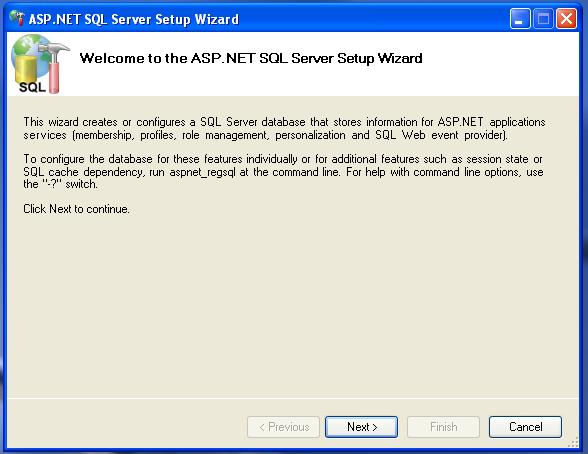Maximize the Setup Wizard window
The height and width of the screenshot is (454, 588).
(x=543, y=18)
